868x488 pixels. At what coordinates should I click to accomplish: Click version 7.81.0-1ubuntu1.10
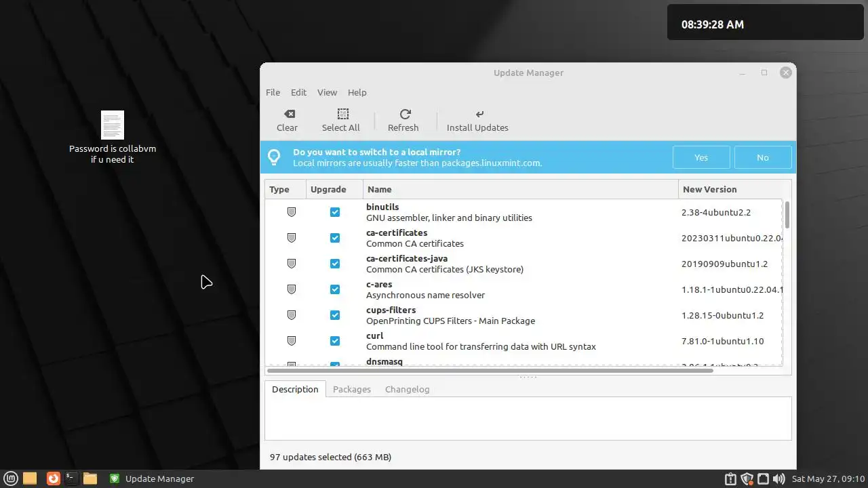tap(723, 341)
